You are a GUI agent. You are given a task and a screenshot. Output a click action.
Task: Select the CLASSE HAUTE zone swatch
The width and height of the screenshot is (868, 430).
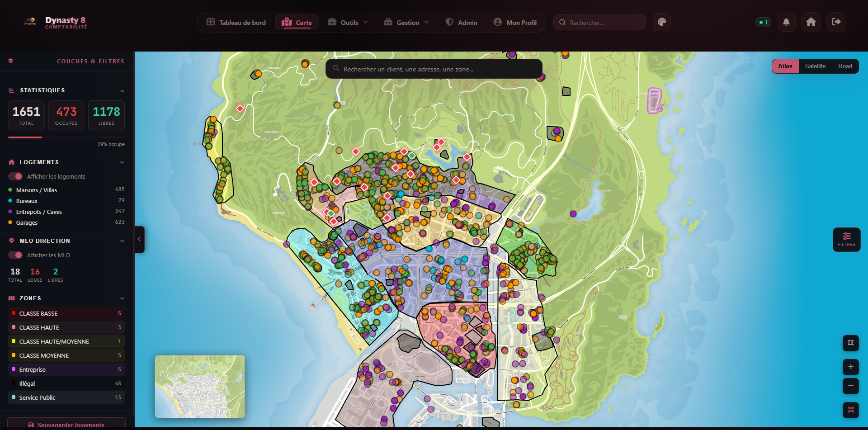pos(14,327)
